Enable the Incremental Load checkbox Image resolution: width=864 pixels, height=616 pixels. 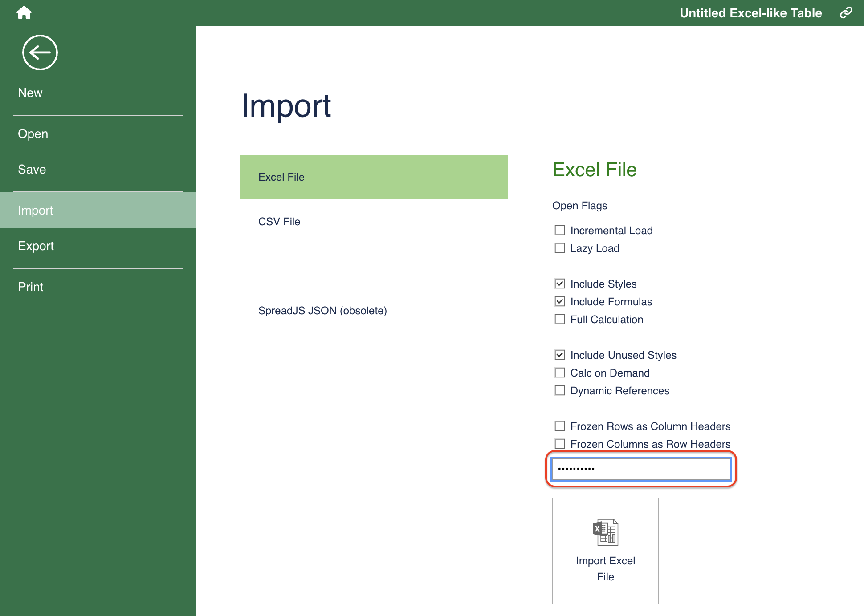coord(560,230)
